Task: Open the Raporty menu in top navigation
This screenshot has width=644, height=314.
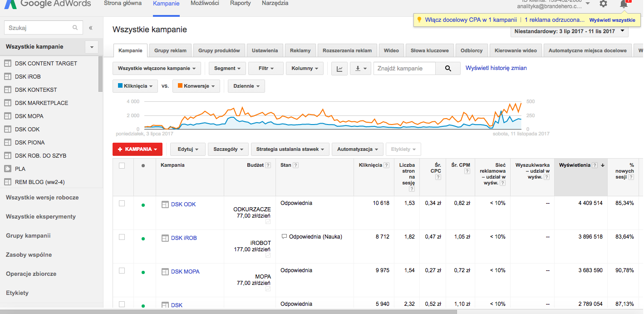Action: 240,3
